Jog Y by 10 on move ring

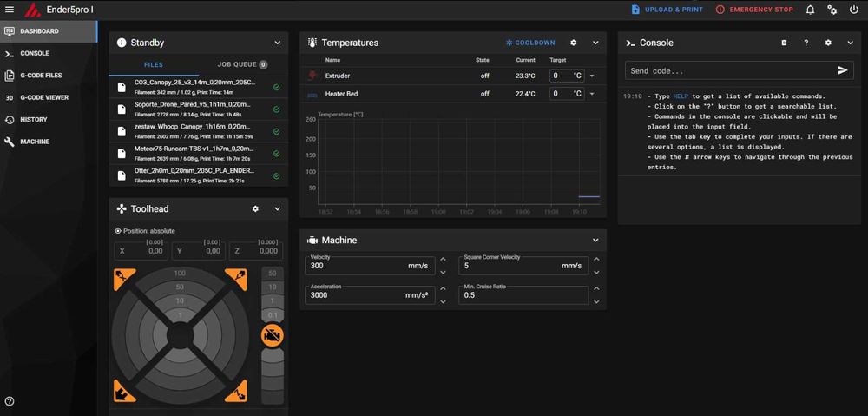180,300
